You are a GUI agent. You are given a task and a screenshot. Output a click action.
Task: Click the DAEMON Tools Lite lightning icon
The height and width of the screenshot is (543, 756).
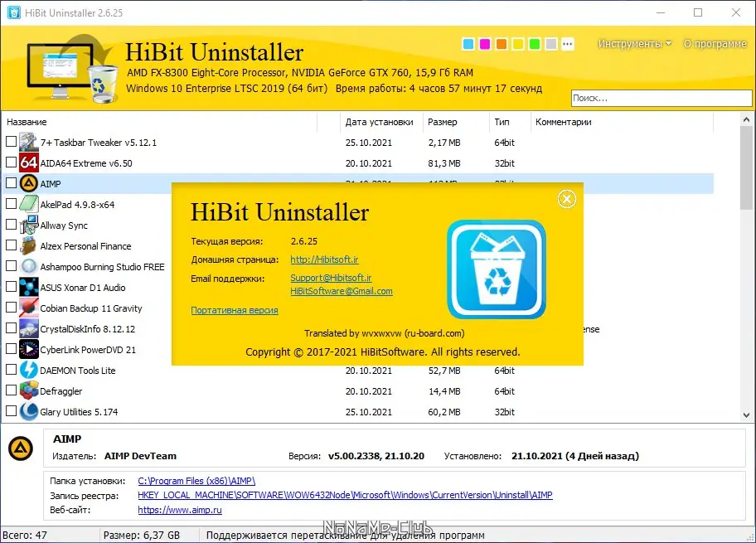click(x=28, y=370)
